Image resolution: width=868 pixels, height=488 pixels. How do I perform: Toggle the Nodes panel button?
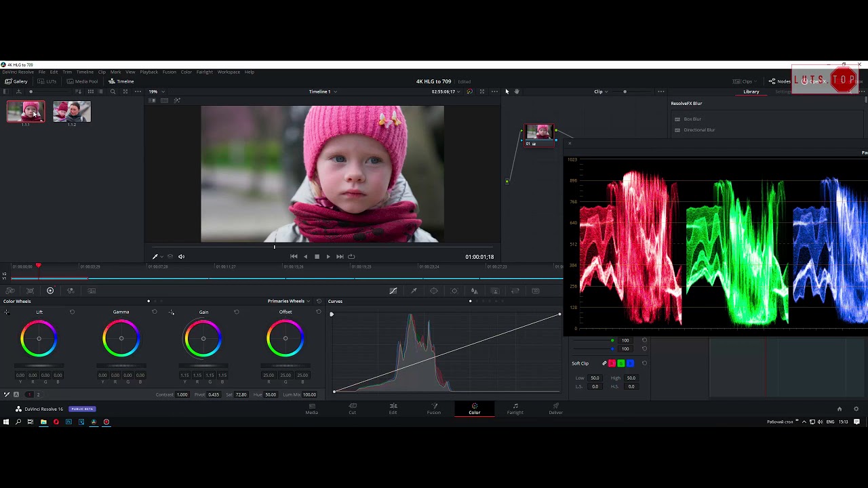[x=780, y=81]
